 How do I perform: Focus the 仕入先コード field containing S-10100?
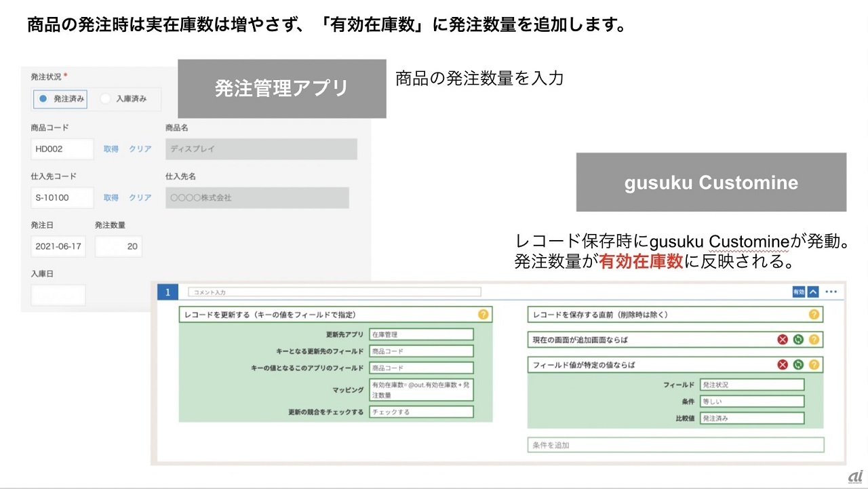coord(62,197)
